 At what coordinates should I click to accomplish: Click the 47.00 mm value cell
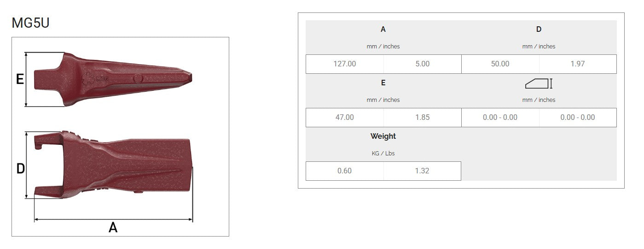click(345, 118)
